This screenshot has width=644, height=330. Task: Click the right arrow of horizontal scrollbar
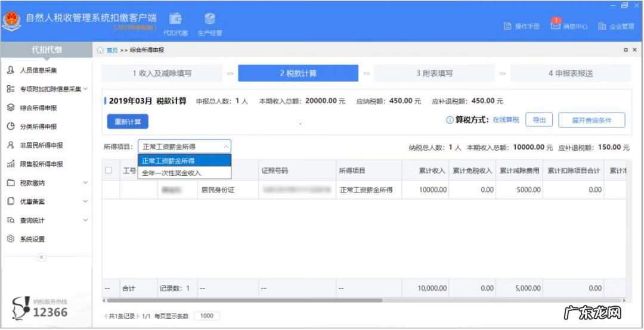(624, 300)
